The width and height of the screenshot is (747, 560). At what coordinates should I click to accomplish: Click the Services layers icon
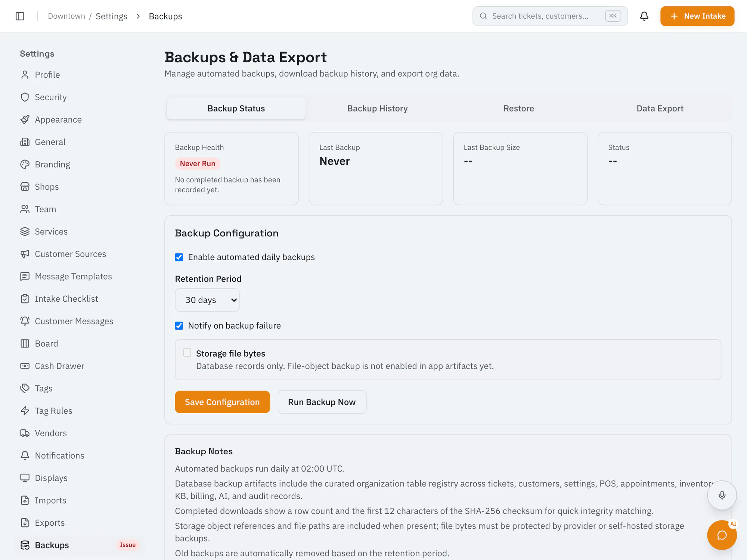[25, 231]
